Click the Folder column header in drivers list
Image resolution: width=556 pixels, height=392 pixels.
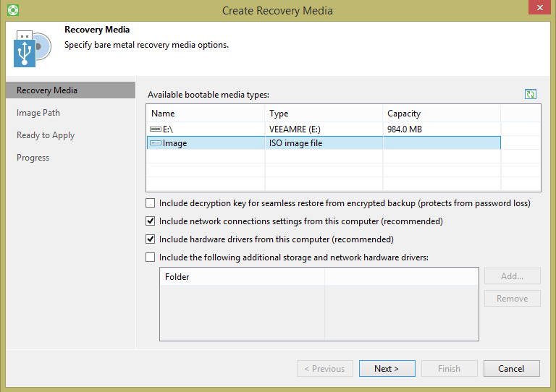pos(242,276)
